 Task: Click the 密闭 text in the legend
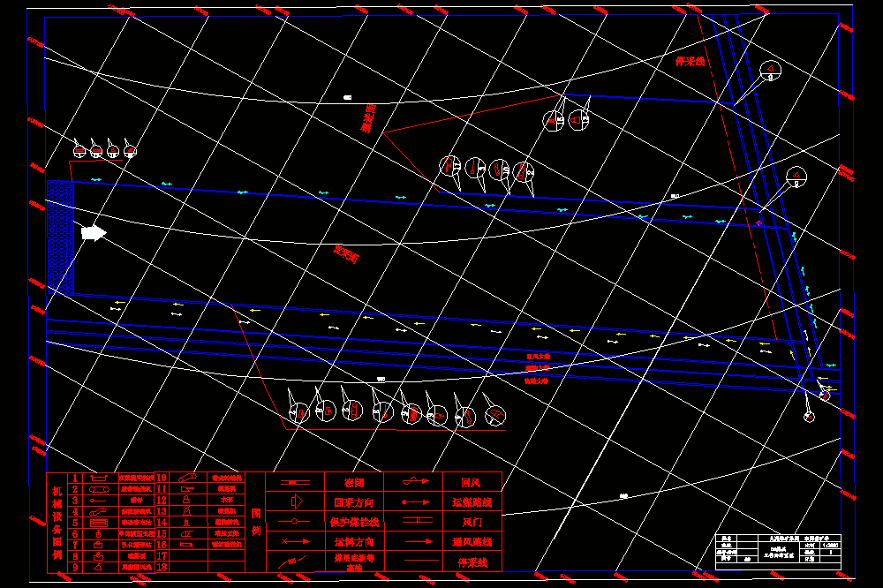[354, 483]
